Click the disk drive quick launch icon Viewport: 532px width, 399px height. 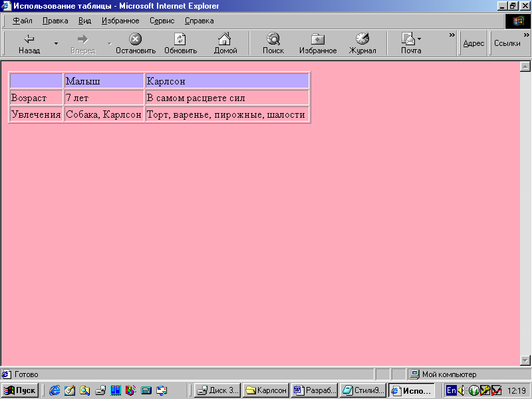[100, 390]
